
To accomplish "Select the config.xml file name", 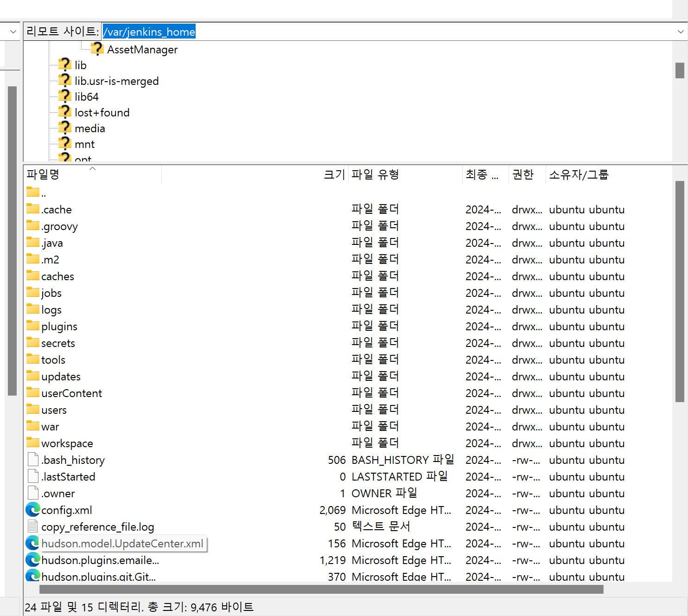I will [67, 510].
